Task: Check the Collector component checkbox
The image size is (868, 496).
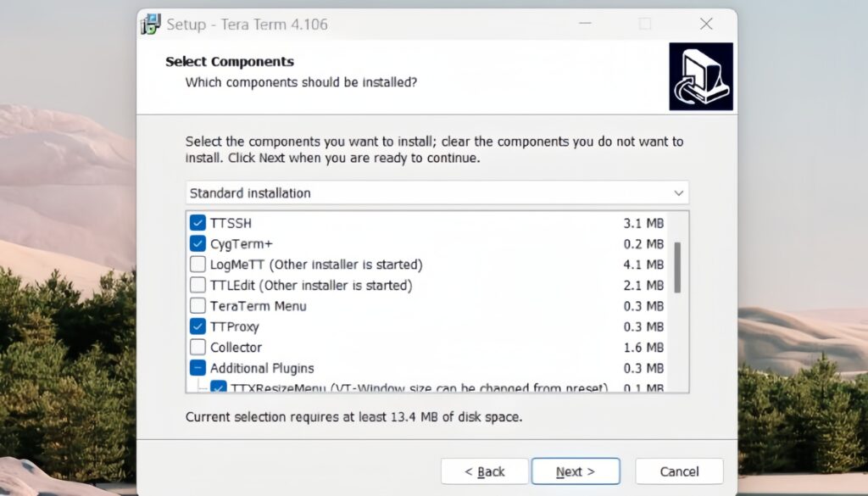Action: tap(198, 347)
